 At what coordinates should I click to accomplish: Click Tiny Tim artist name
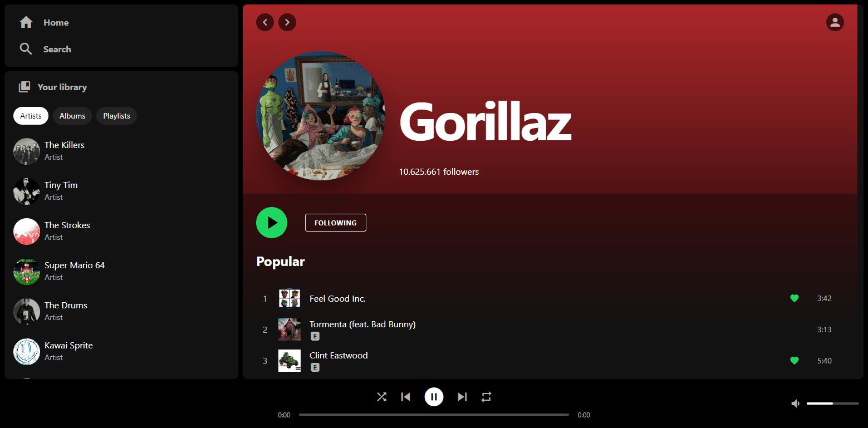coord(61,185)
